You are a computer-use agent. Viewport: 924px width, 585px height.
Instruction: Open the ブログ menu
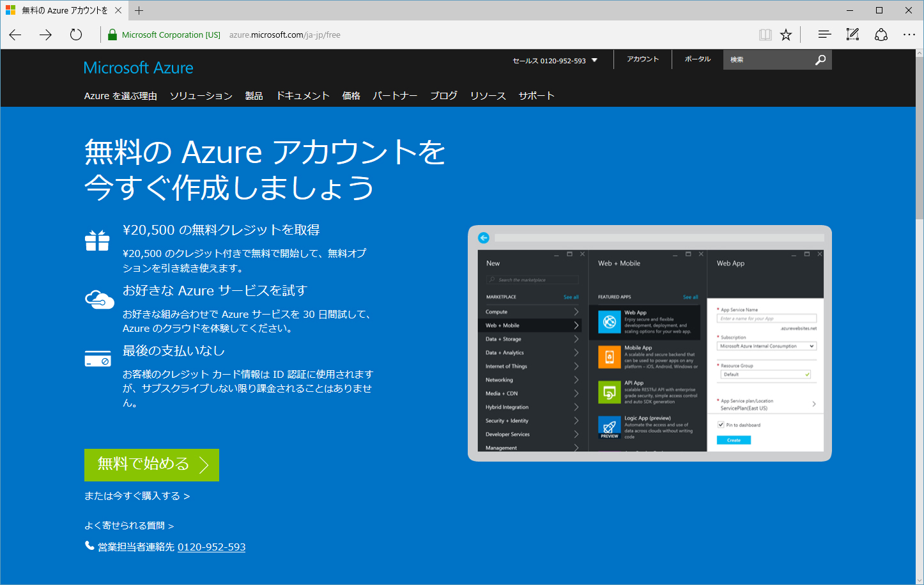(443, 96)
